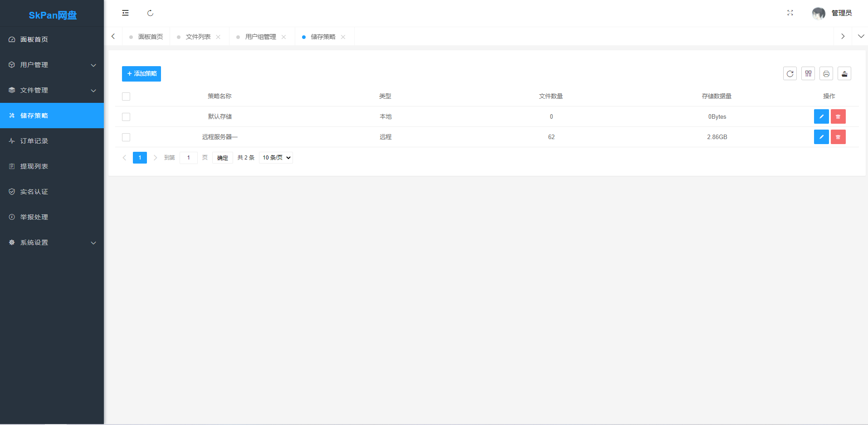The width and height of the screenshot is (868, 425).
Task: Click the 添加策略 button
Action: tap(141, 74)
